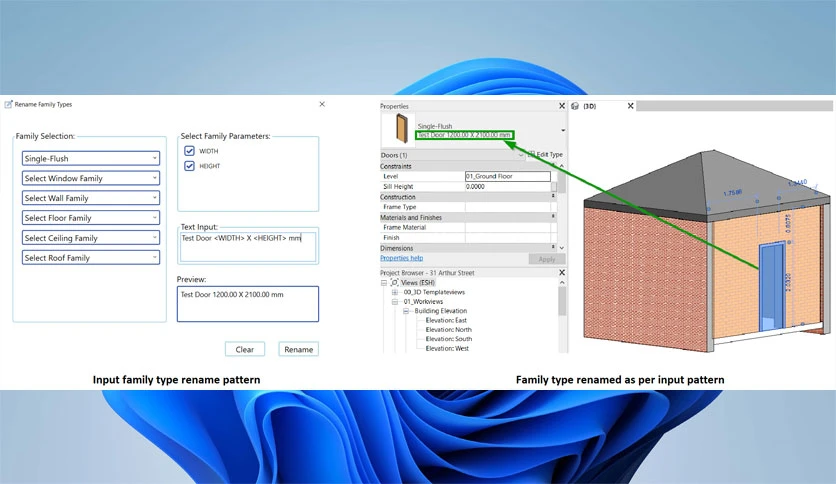The height and width of the screenshot is (484, 836).
Task: Click the 3D view tab icon
Action: [x=575, y=106]
